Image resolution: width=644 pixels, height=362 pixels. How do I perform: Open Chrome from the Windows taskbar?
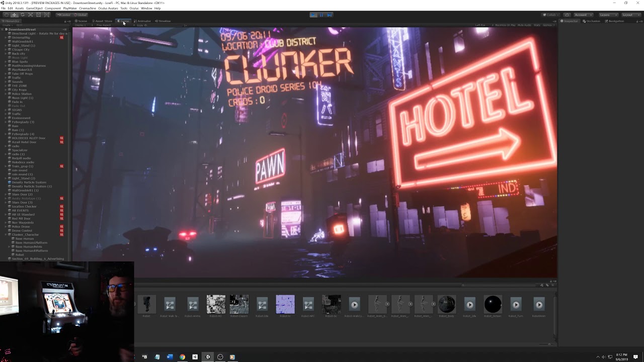[182, 357]
